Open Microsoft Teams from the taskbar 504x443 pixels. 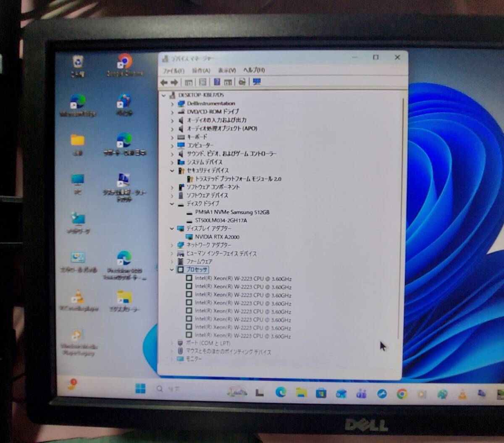coord(361,394)
